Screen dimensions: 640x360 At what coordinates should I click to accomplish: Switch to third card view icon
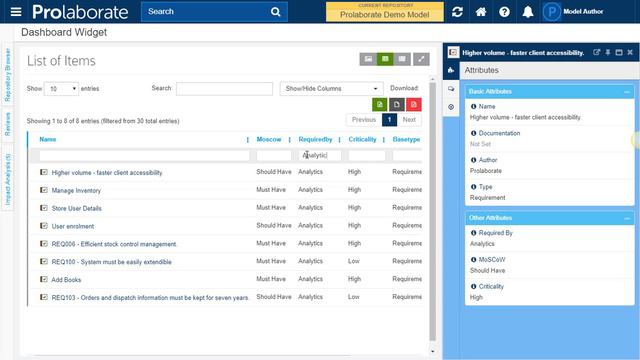(x=402, y=59)
